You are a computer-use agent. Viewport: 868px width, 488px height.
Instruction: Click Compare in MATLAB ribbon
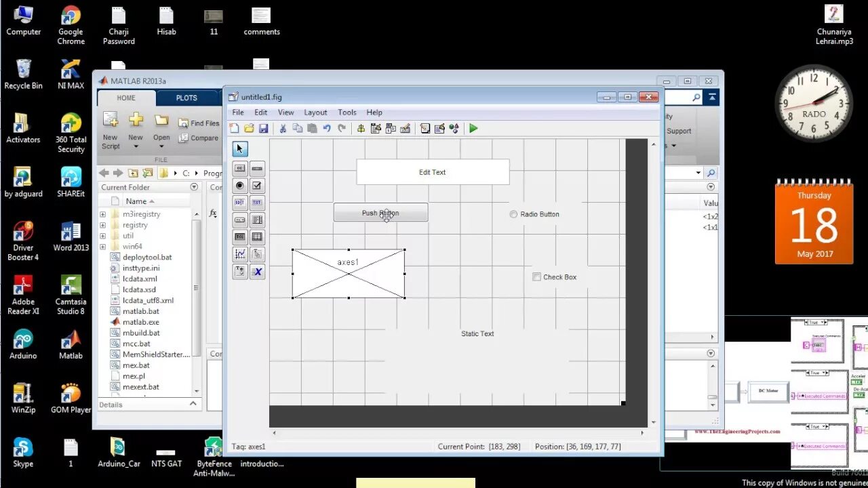(198, 138)
